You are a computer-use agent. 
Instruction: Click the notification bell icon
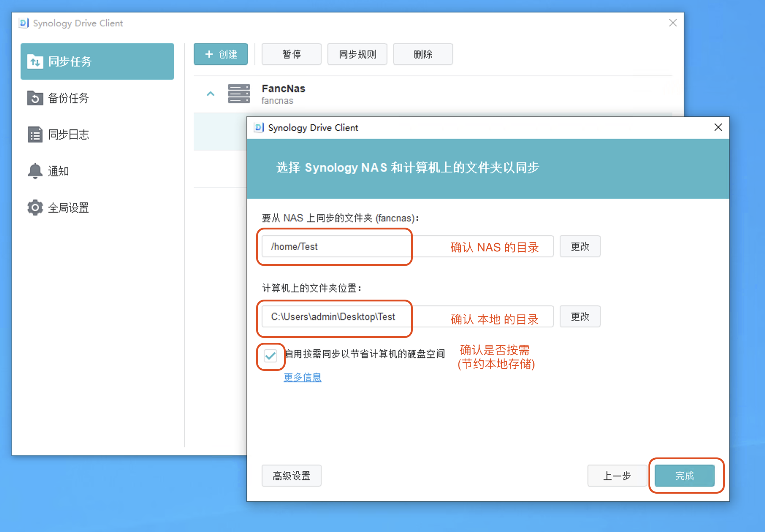pos(35,171)
